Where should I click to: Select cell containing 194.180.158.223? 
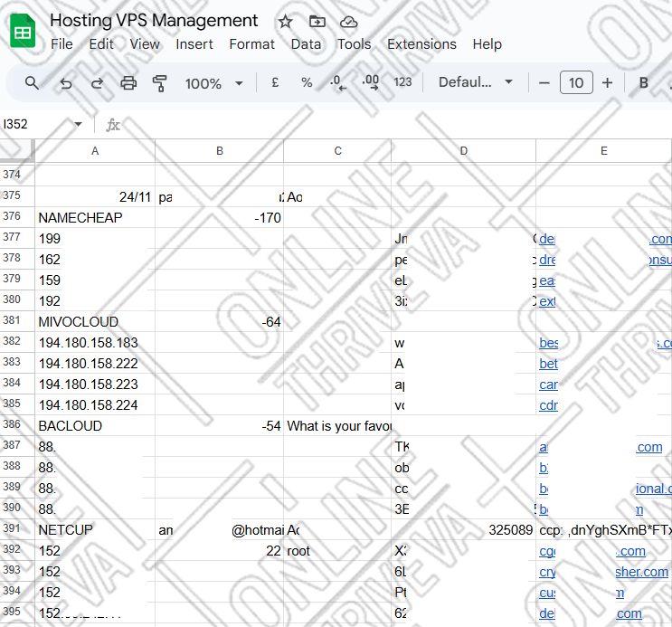coord(95,385)
